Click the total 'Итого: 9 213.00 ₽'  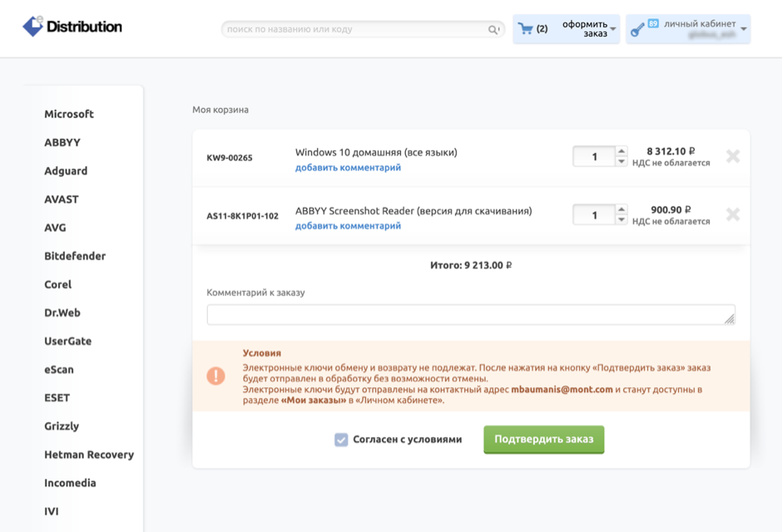[x=471, y=265]
